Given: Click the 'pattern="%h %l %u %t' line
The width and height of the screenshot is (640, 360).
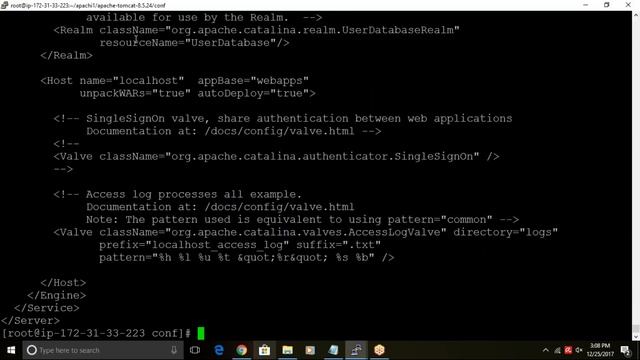Looking at the screenshot, I should point(247,258).
